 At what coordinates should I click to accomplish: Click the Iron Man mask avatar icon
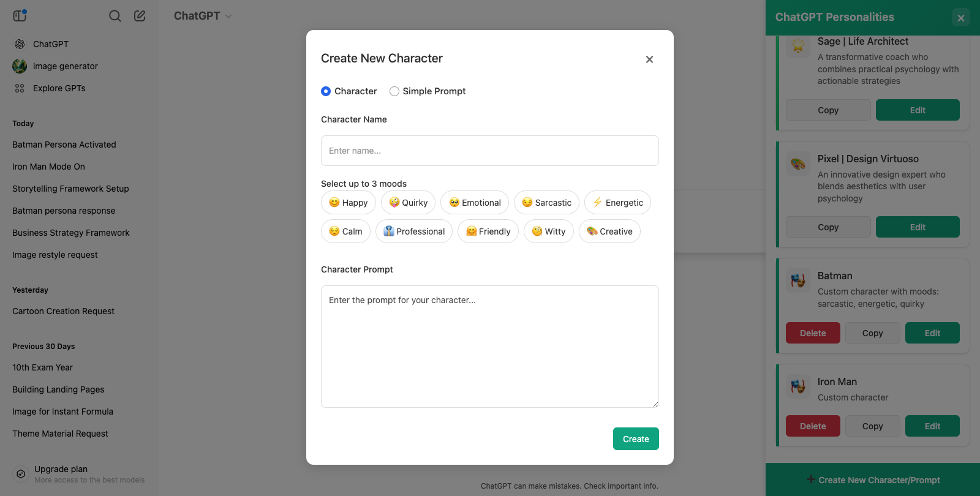pos(798,386)
